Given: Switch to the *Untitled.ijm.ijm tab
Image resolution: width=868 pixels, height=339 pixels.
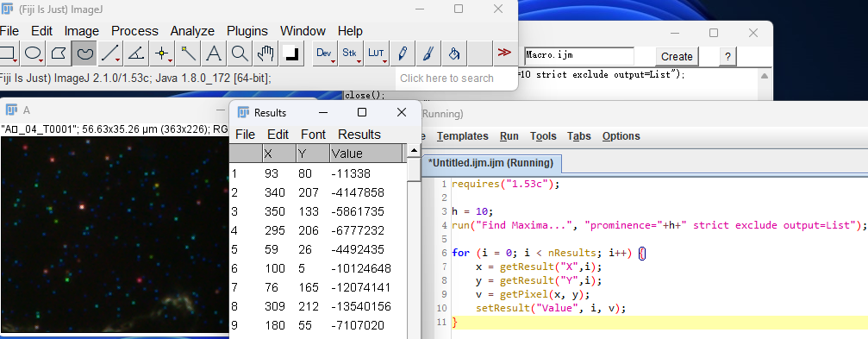Looking at the screenshot, I should click(490, 163).
